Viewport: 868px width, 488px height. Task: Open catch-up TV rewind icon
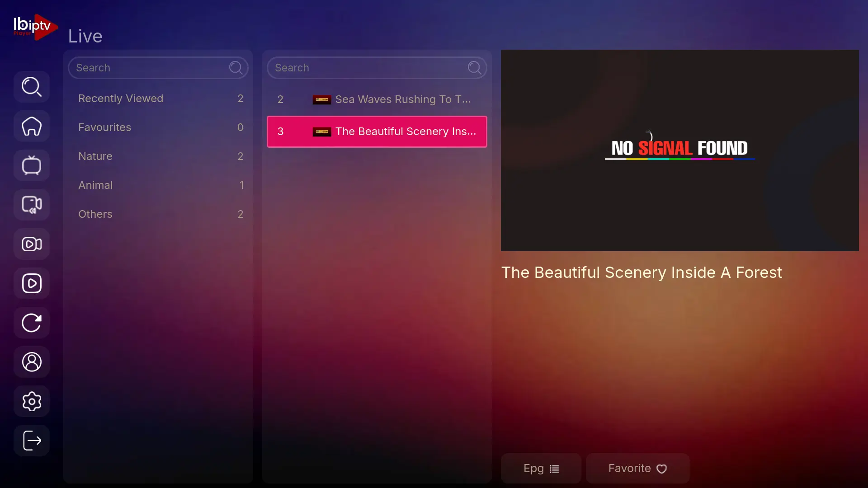point(32,205)
